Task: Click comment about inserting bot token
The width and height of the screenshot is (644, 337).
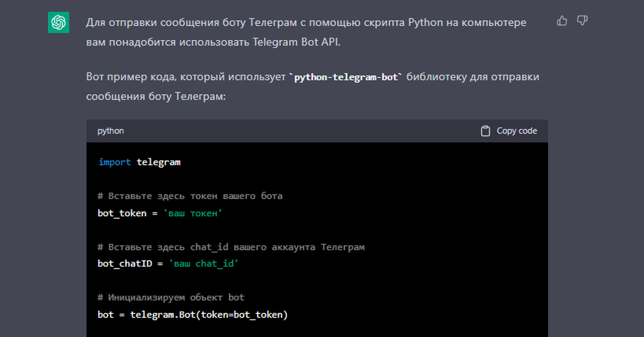Action: click(x=190, y=196)
